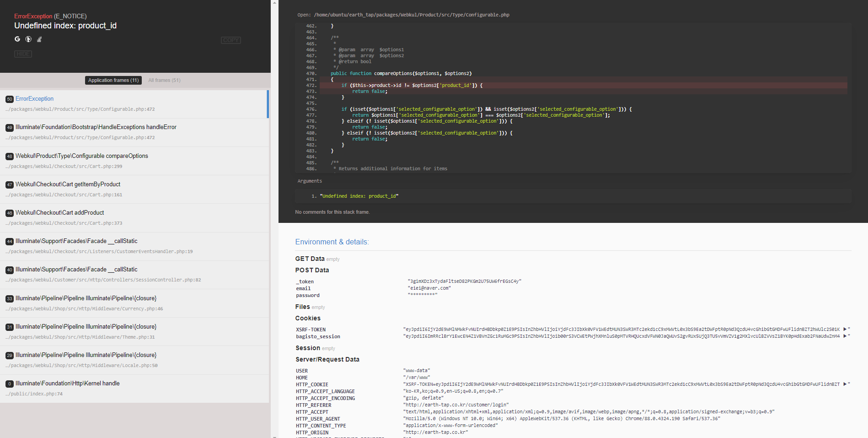Select frame 33 Pipeline closure (Currency.php)
868x438 pixels.
point(134,303)
